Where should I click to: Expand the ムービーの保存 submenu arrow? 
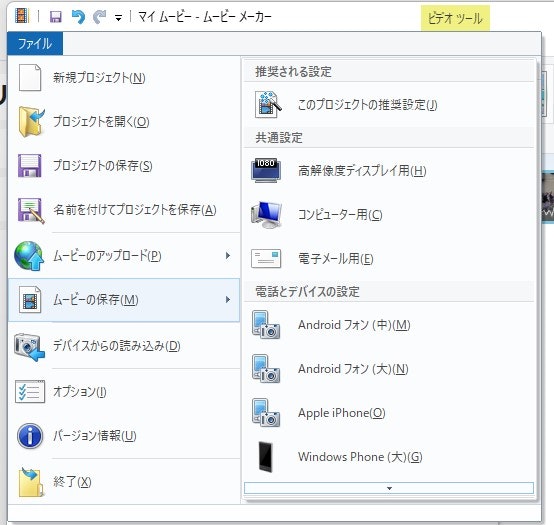tap(228, 300)
